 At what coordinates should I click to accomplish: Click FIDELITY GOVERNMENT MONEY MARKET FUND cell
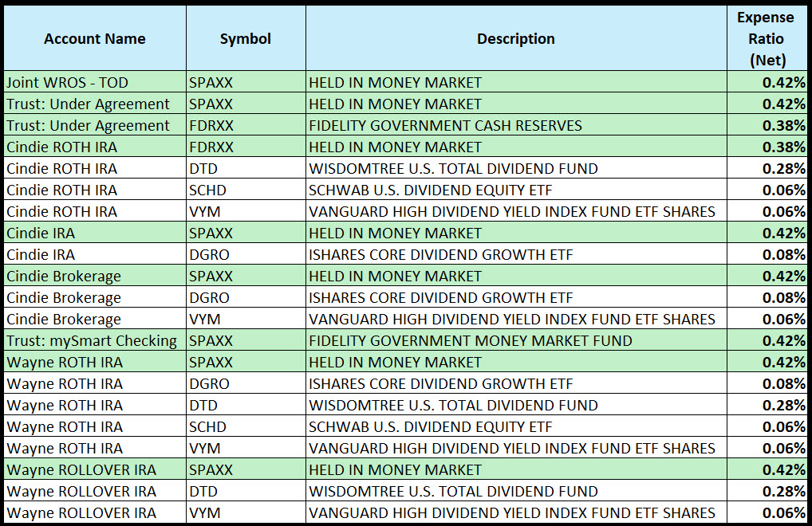coord(471,340)
